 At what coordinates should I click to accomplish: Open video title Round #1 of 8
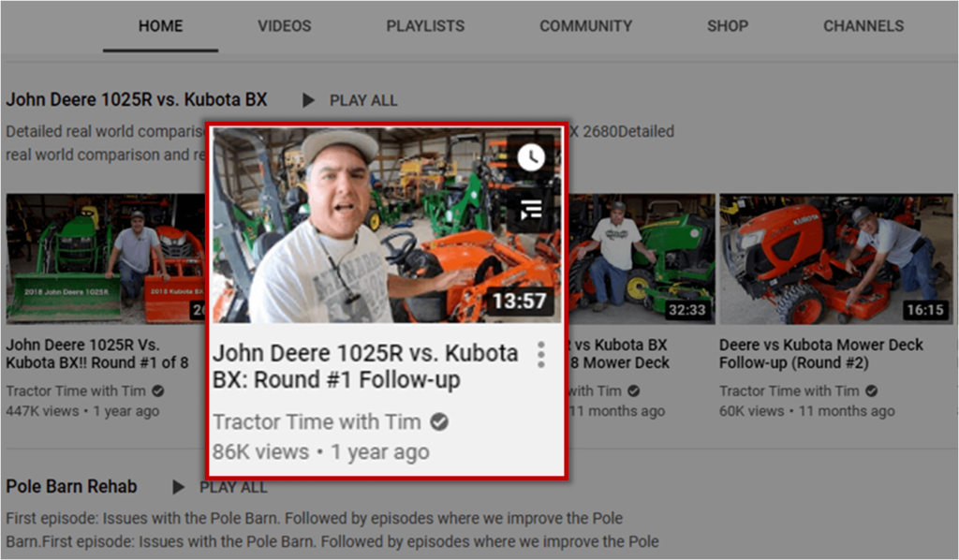coord(97,353)
